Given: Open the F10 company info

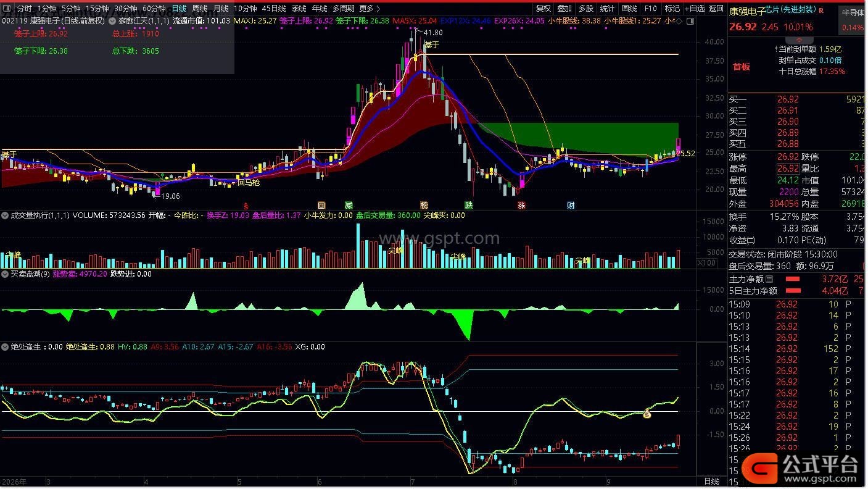Looking at the screenshot, I should point(650,9).
